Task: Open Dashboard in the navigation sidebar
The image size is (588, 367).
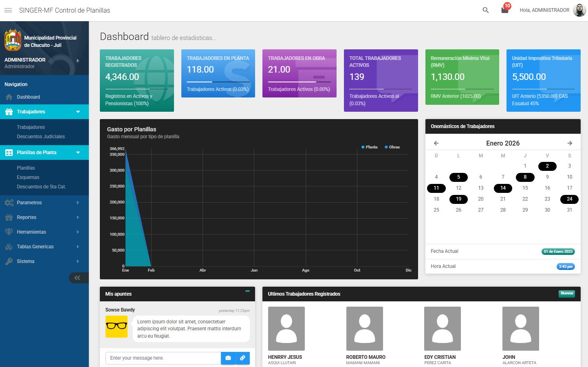Action: (x=28, y=97)
